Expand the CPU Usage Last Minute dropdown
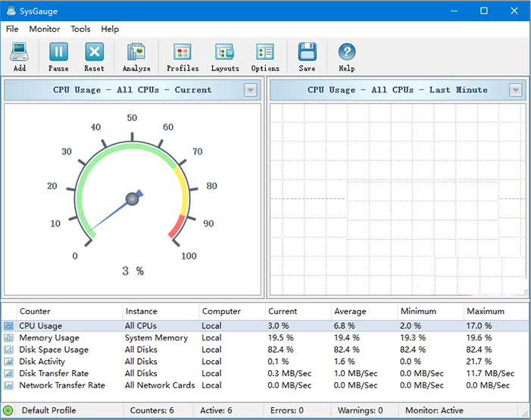The height and width of the screenshot is (420, 531). (515, 90)
